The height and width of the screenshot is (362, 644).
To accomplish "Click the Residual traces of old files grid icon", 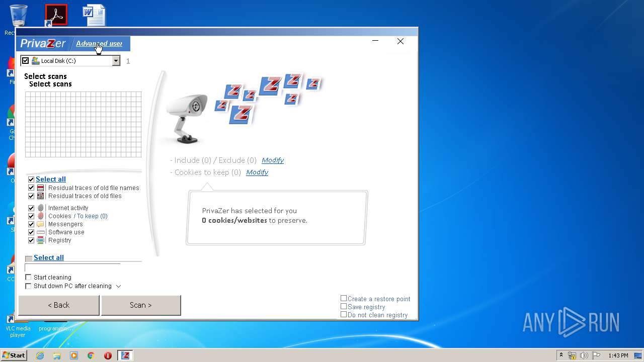I will click(41, 196).
